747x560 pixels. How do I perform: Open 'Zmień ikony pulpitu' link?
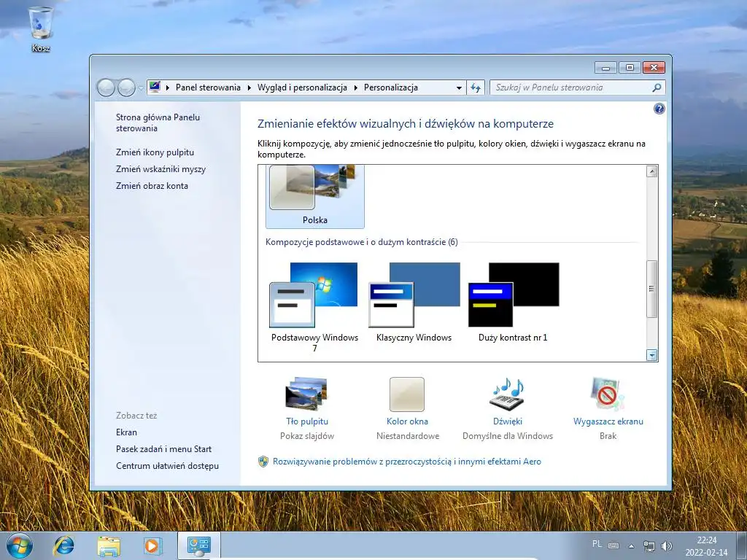[155, 152]
